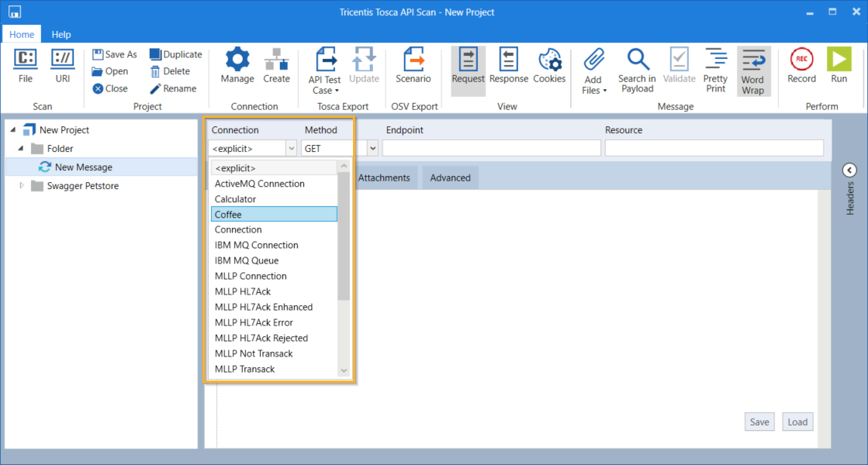This screenshot has width=868, height=465.
Task: Select Coffee from the connection list
Action: (274, 215)
